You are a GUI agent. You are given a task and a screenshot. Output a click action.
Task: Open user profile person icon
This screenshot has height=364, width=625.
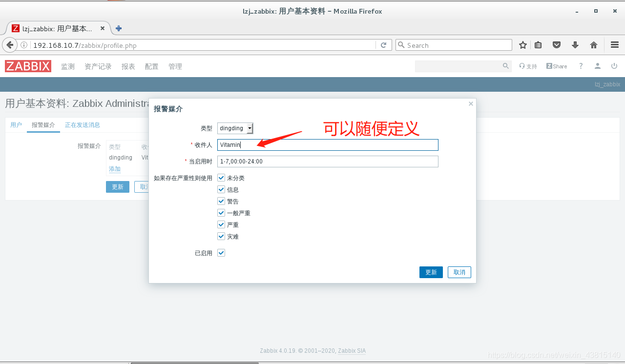click(597, 66)
